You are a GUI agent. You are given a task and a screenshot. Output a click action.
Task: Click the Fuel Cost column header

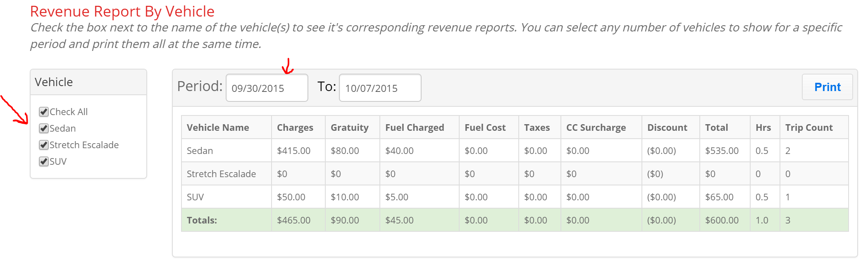tap(485, 127)
